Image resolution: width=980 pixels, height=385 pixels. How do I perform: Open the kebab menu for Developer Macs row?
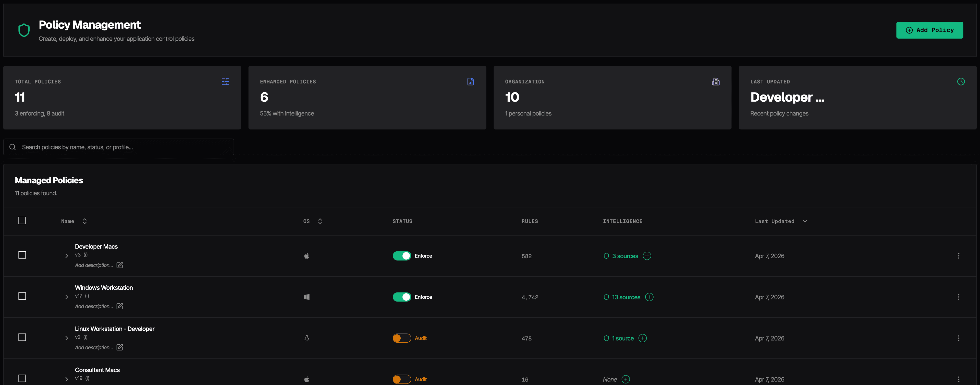[x=959, y=256]
